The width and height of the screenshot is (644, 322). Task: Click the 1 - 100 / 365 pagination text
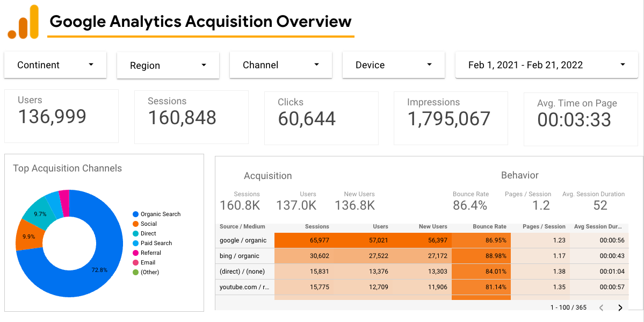pos(568,307)
